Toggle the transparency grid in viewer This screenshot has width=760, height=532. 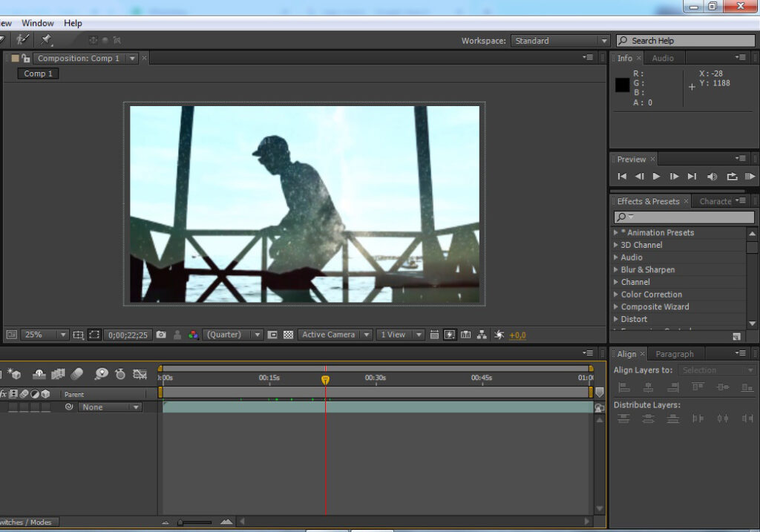click(288, 335)
